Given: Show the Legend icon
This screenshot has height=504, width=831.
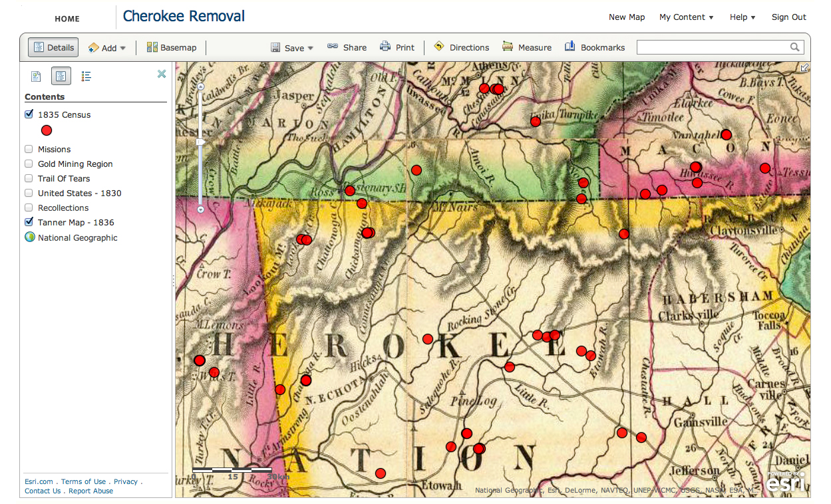Looking at the screenshot, I should (86, 76).
